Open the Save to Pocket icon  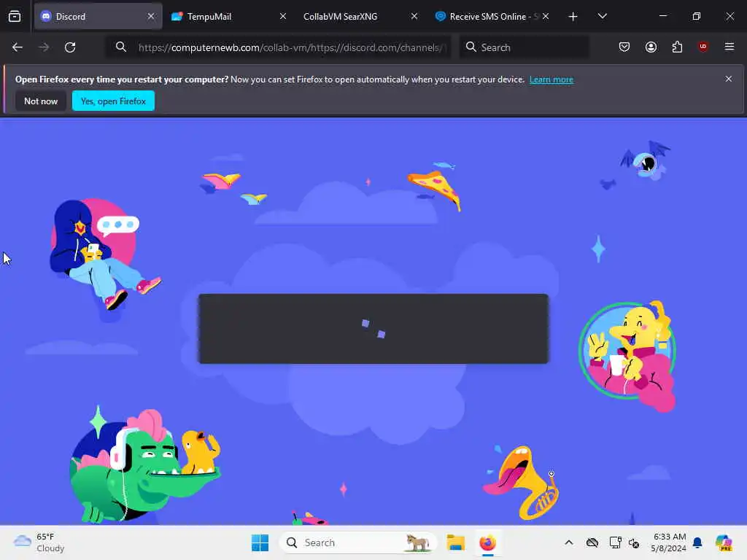pyautogui.click(x=624, y=47)
